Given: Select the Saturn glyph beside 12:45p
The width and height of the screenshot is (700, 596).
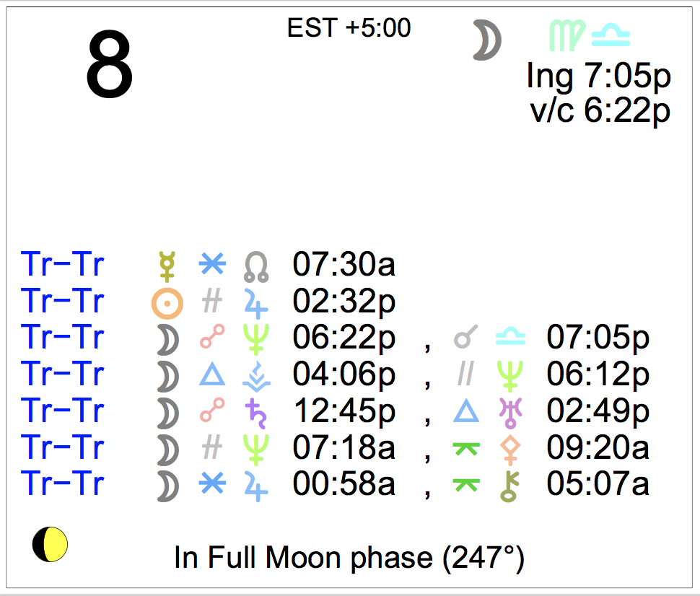Looking at the screenshot, I should [256, 411].
